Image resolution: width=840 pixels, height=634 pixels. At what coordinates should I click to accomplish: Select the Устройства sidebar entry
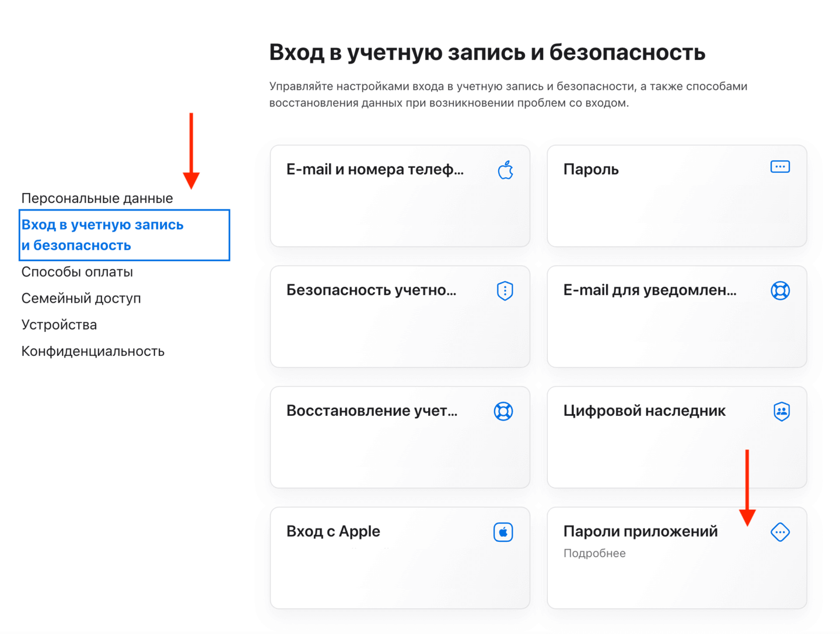pos(59,324)
